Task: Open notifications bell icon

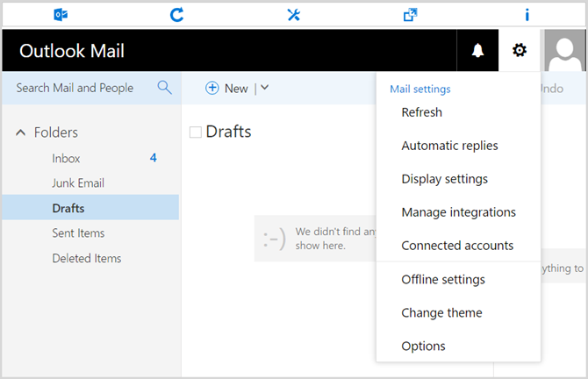Action: pos(477,50)
